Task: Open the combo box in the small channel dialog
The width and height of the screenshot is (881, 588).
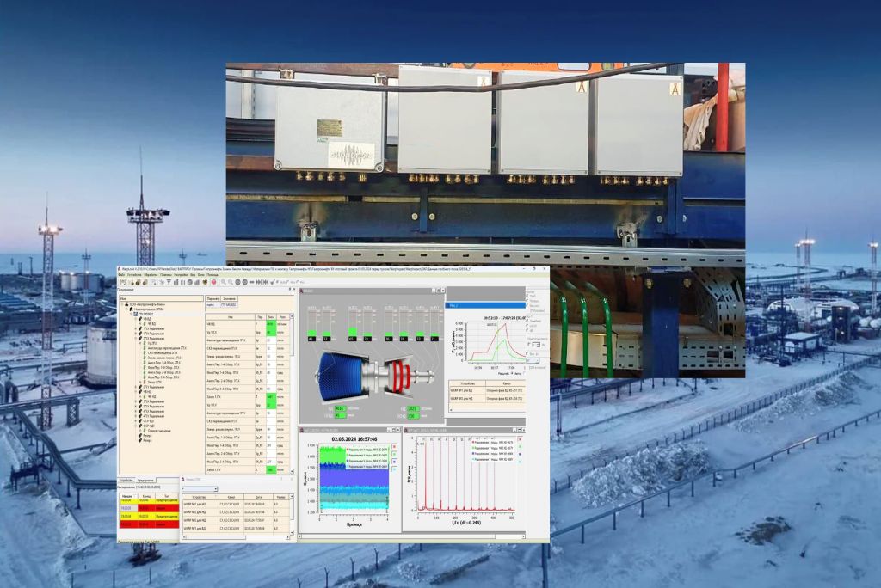Action: click(x=215, y=488)
